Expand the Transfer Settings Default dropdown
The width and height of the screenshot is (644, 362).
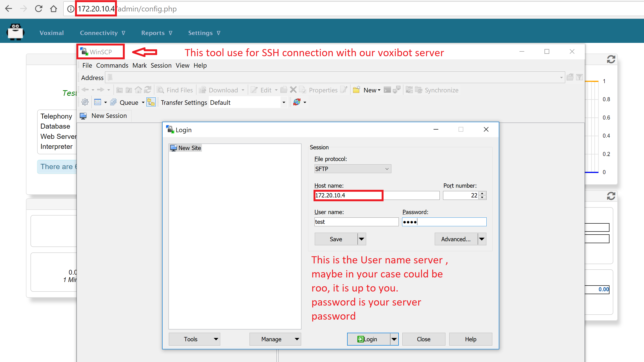tap(284, 102)
